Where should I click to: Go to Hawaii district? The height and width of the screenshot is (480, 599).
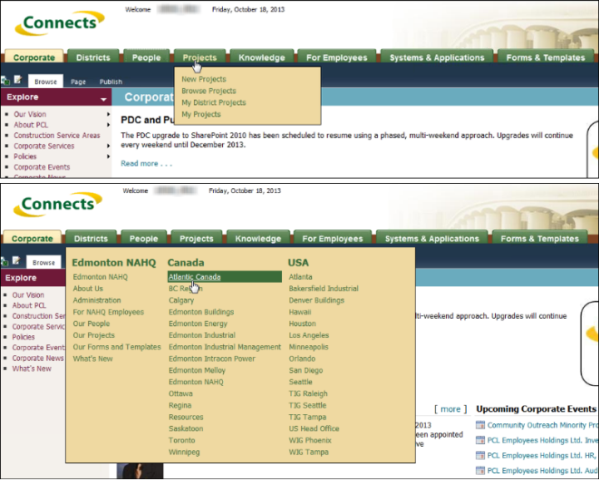(300, 312)
